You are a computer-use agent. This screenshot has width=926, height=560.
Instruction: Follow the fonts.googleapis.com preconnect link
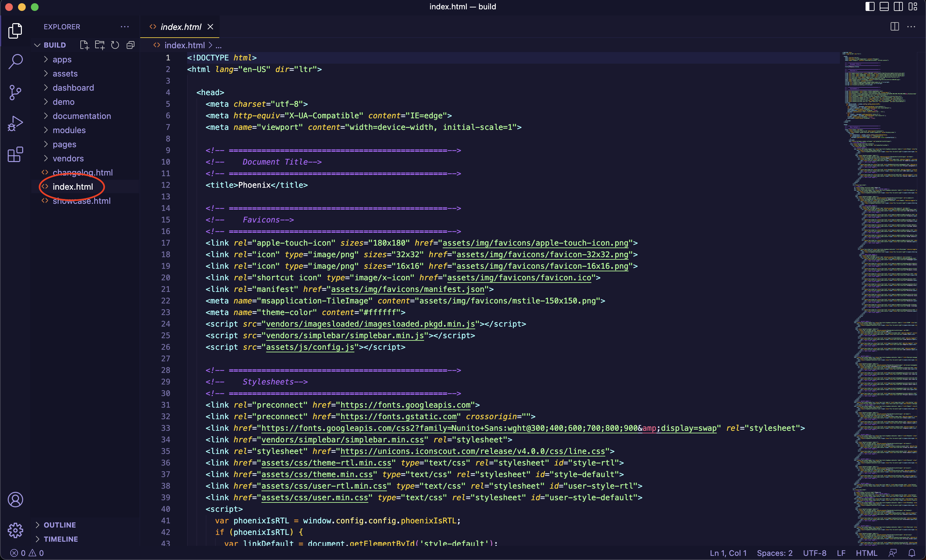coord(405,405)
